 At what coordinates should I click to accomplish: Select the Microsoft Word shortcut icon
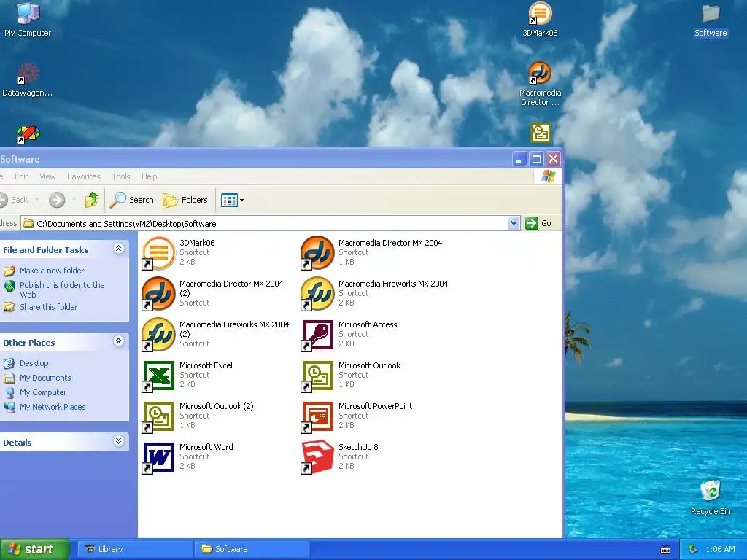click(x=158, y=457)
